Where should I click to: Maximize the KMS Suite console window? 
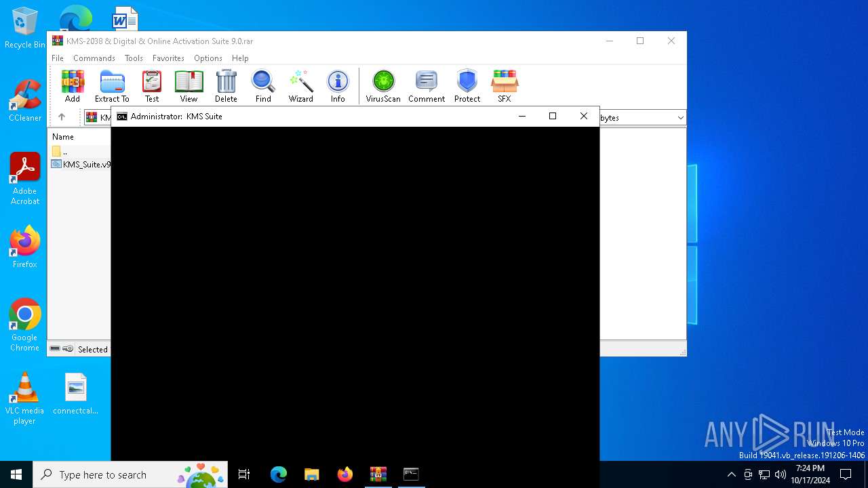coord(553,117)
